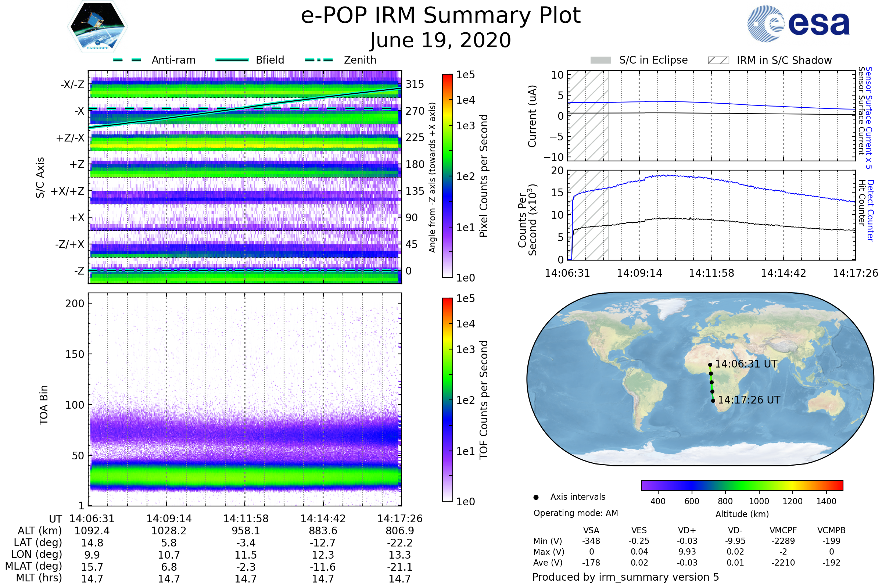Click the Produced by irm_summary version 5 text
The height and width of the screenshot is (588, 882).
pos(625,577)
